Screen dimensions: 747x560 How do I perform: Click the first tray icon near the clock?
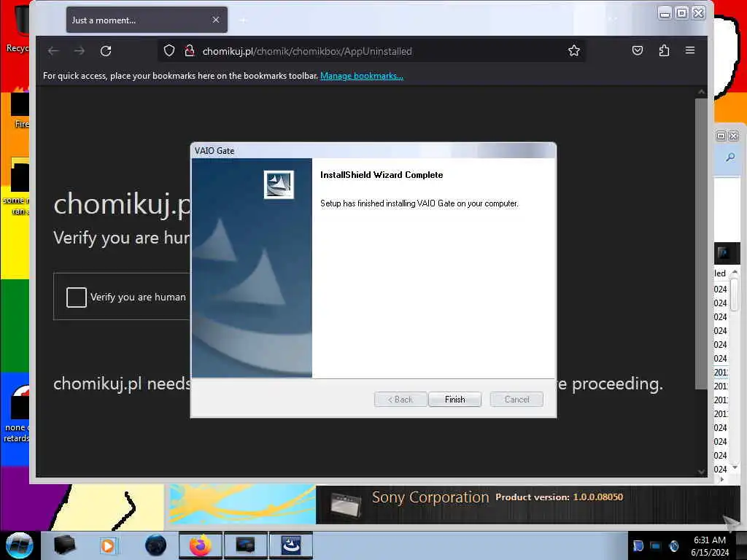click(638, 545)
